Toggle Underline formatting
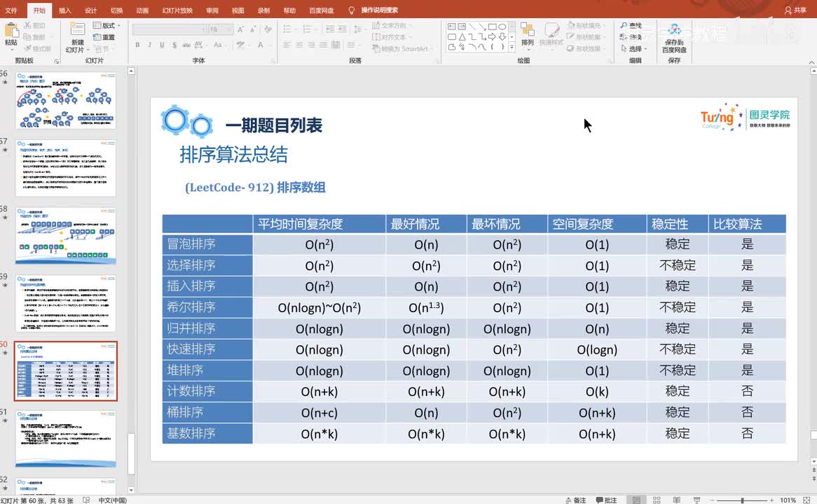 [162, 45]
